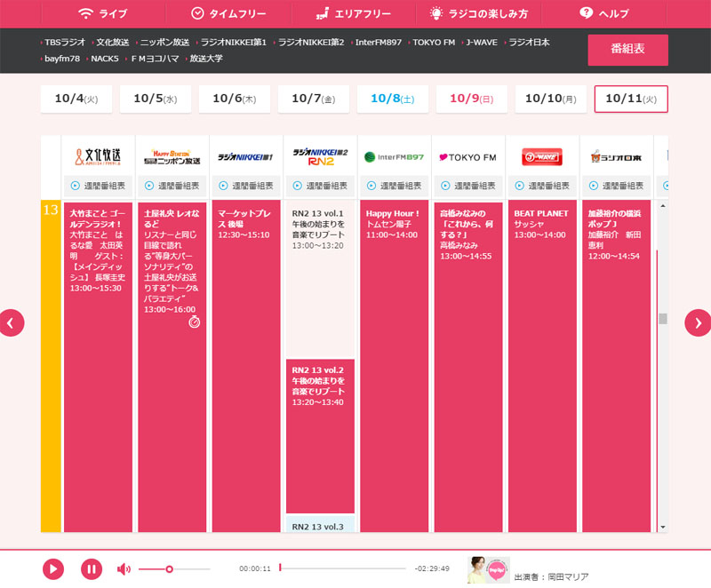Select date 10/6(木)
The width and height of the screenshot is (711, 588).
coord(235,99)
